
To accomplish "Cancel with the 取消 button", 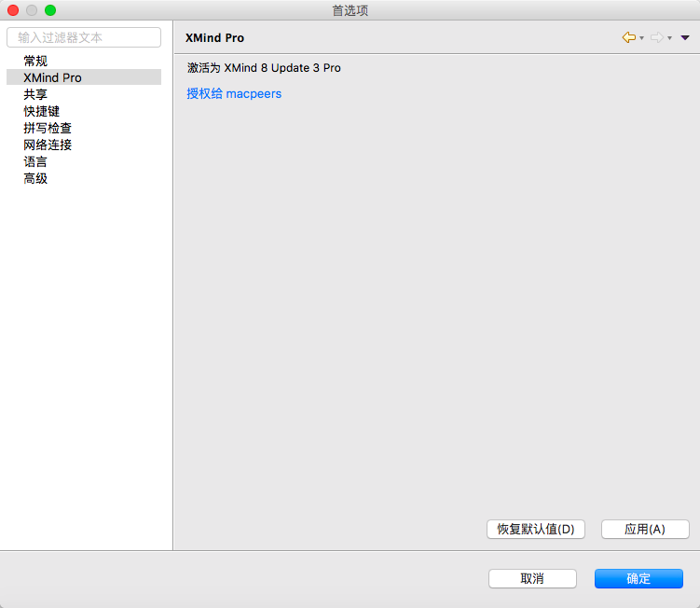I will [532, 579].
